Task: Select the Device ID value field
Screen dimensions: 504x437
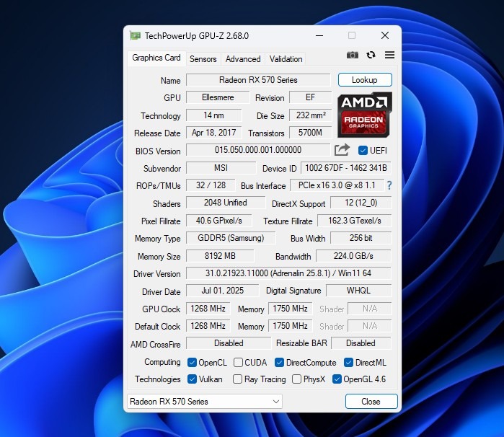Action: click(346, 168)
